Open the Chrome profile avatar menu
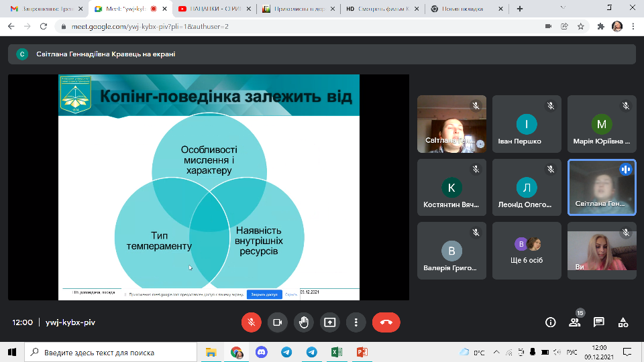The height and width of the screenshot is (362, 644). point(616,26)
